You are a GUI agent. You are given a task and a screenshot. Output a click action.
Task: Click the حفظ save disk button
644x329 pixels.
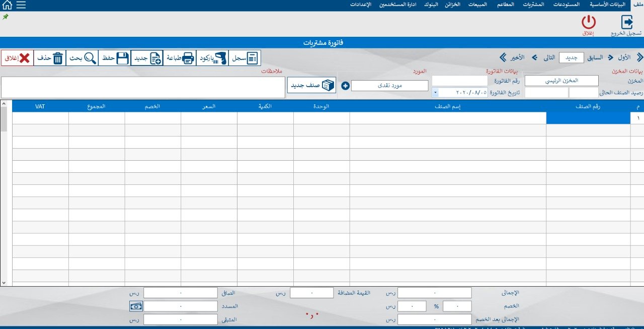[x=115, y=58]
